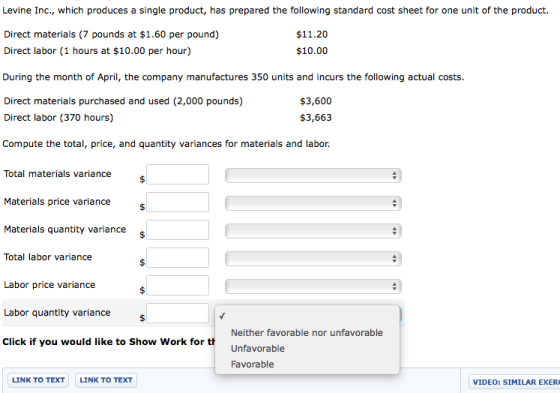Open the VIDEO: SIMILAR EXERCISE button
The width and height of the screenshot is (560, 393).
(514, 382)
